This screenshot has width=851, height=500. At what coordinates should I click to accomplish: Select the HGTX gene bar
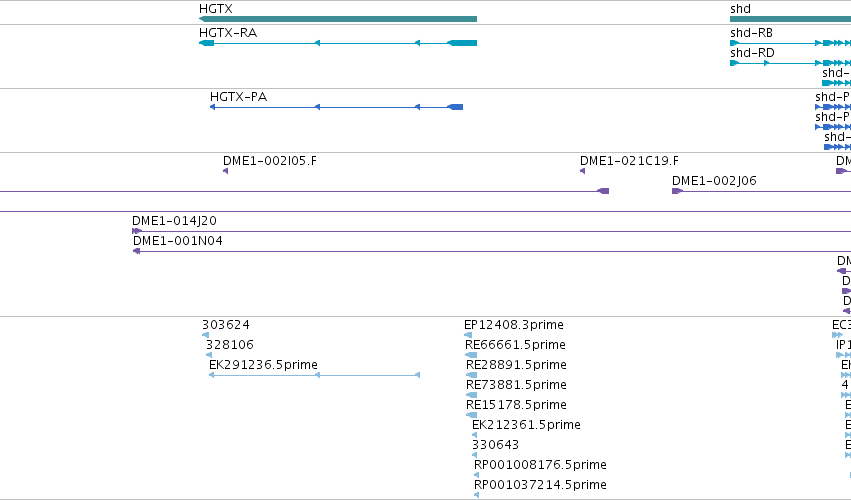coord(338,19)
